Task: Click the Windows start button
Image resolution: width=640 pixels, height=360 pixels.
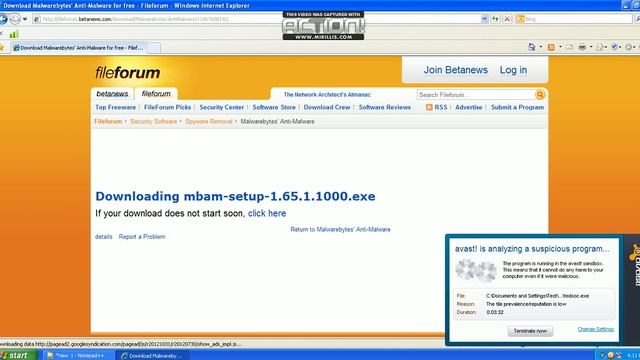Action: [18, 355]
